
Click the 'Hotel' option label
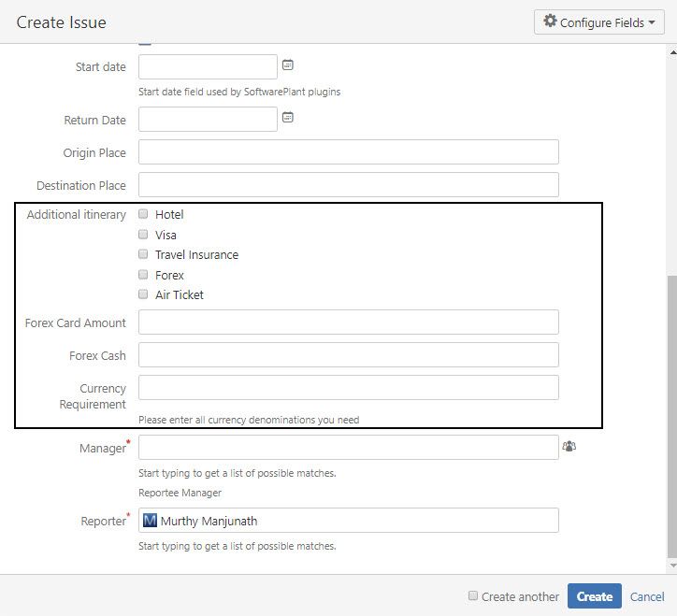pyautogui.click(x=169, y=215)
